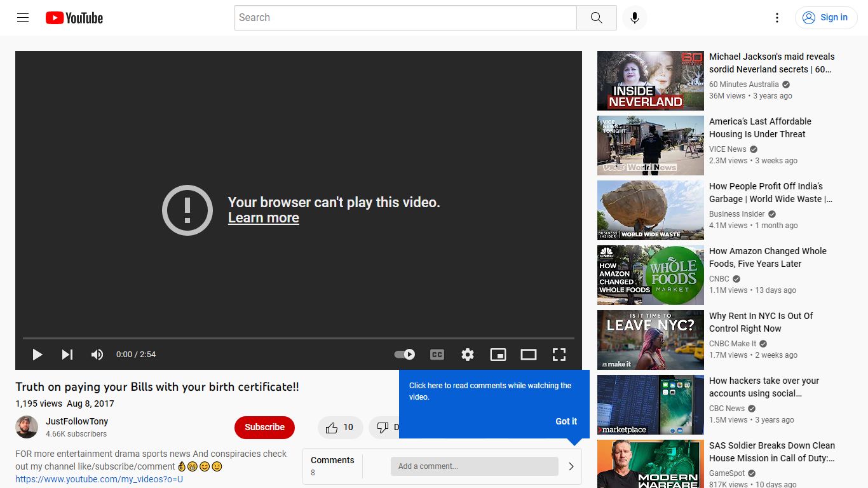This screenshot has width=868, height=488.
Task: Open Leave NYC video thumbnail
Action: pos(651,340)
